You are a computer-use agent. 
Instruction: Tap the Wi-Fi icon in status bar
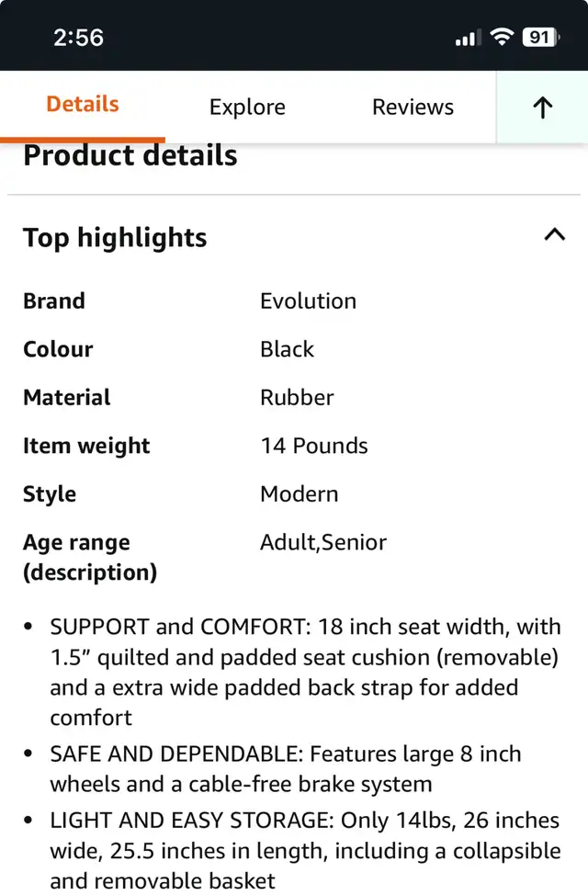[502, 37]
